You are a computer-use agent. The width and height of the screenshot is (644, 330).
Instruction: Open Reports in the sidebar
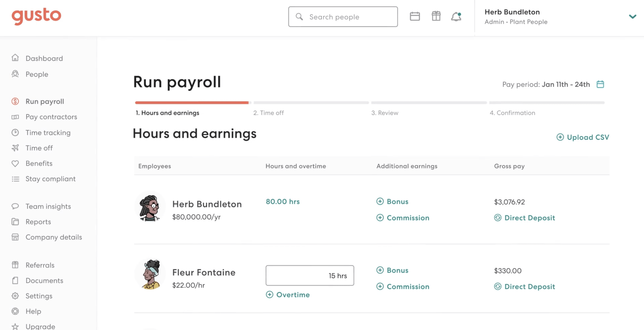point(38,222)
